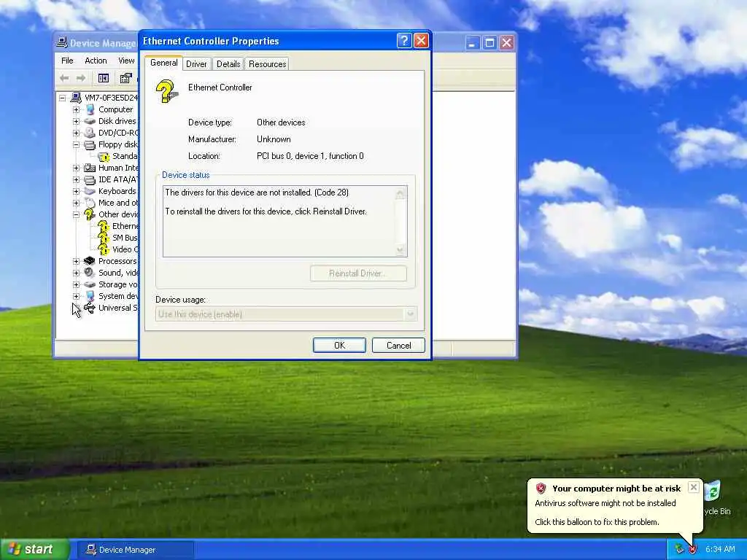Expand the Disk drives node
Screen dimensions: 747x560
pyautogui.click(x=76, y=121)
